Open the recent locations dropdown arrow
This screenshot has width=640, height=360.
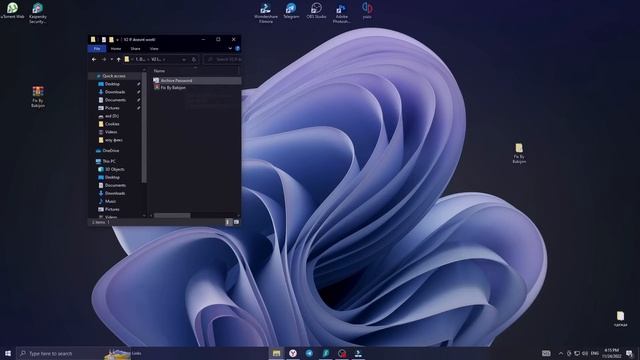[111, 60]
